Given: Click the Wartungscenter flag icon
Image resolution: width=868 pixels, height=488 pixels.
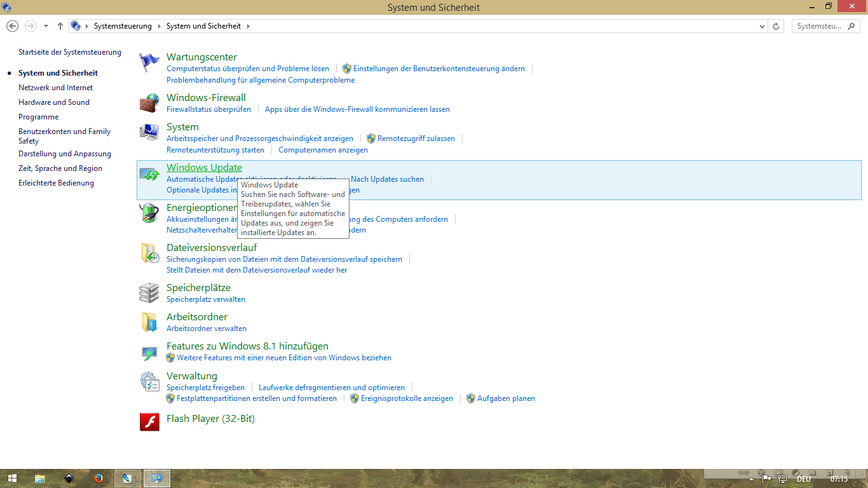Looking at the screenshot, I should coord(149,62).
